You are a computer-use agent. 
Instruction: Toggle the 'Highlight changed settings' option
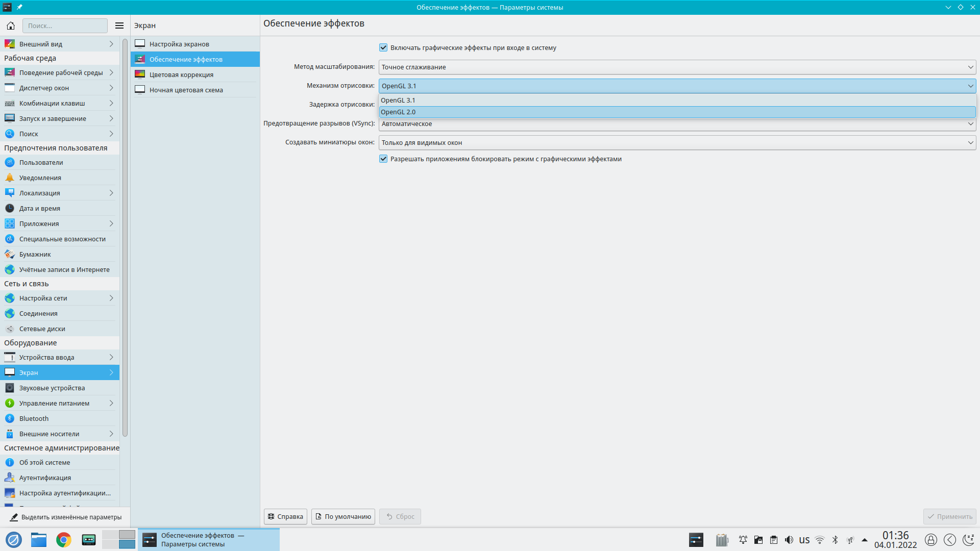tap(65, 517)
